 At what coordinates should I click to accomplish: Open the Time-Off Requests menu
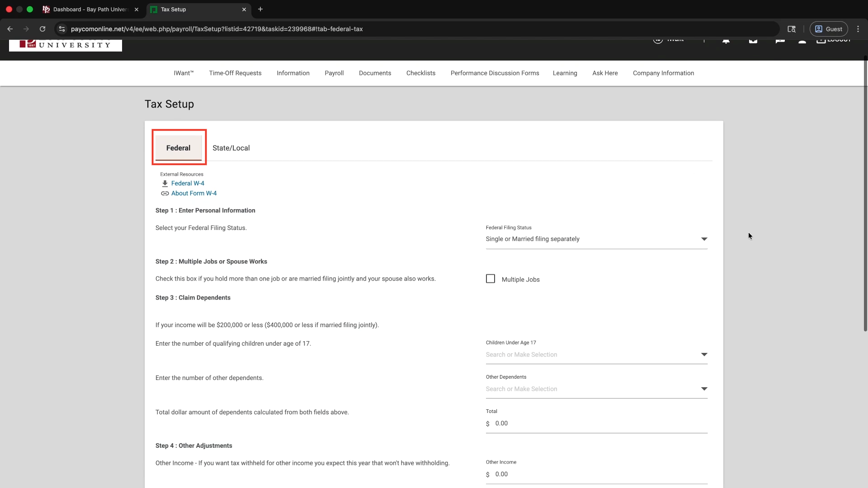235,73
